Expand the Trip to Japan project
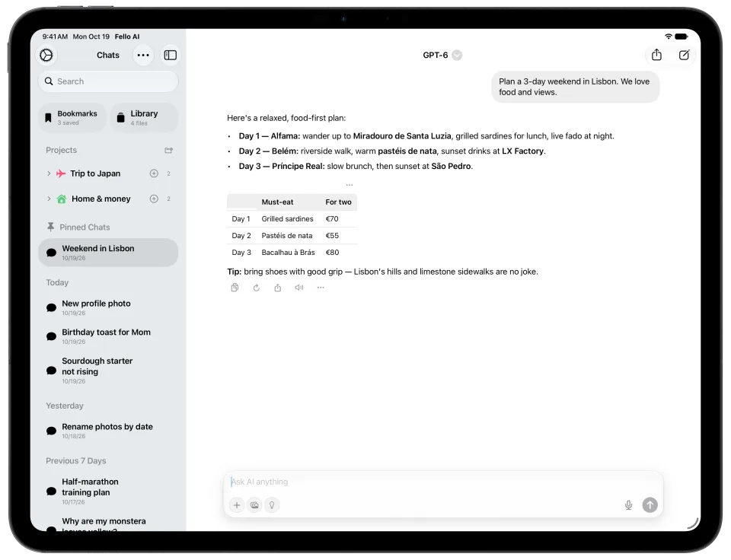Viewport: 731px width, 560px height. 49,173
